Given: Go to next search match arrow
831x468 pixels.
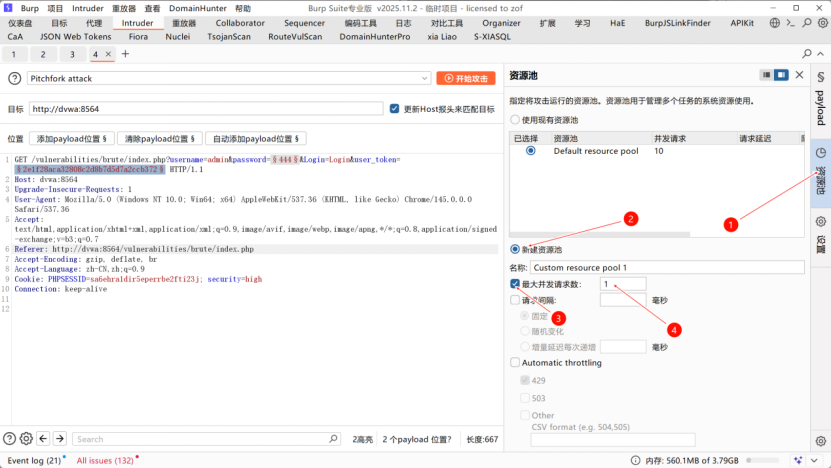Looking at the screenshot, I should [x=60, y=439].
